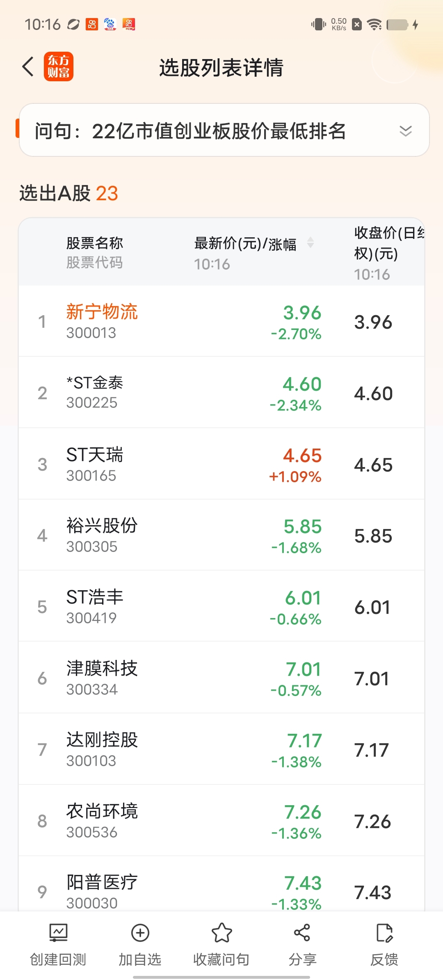Open the 反馈 feedback icon
This screenshot has height=980, width=443.
pyautogui.click(x=384, y=933)
